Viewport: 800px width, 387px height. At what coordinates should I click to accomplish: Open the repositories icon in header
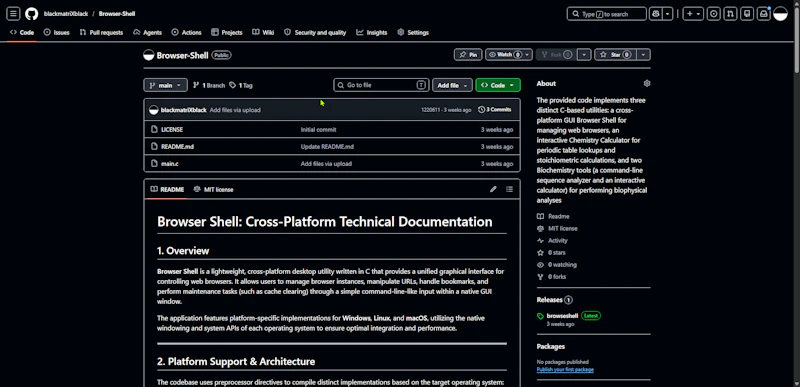pyautogui.click(x=747, y=14)
